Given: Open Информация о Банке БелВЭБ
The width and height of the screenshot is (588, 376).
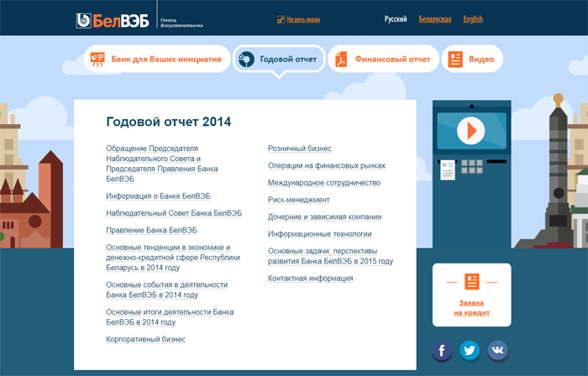Looking at the screenshot, I should (x=158, y=196).
